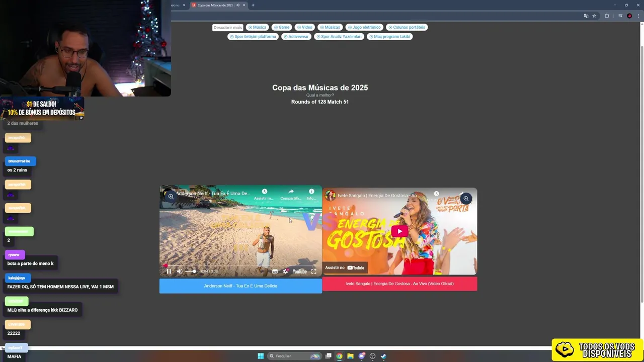Vote for Ivete Sangalo | Energia De Gostosa
The image size is (644, 362).
click(x=399, y=284)
